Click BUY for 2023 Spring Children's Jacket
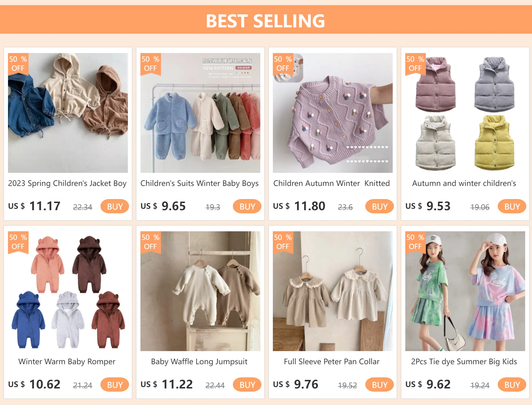The height and width of the screenshot is (405, 532). (115, 206)
